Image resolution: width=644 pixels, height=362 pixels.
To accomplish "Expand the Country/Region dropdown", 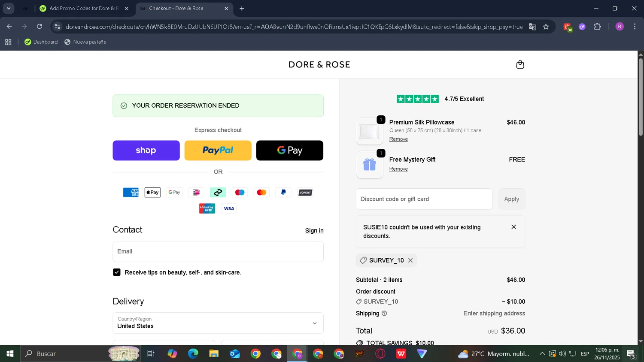I will (218, 323).
